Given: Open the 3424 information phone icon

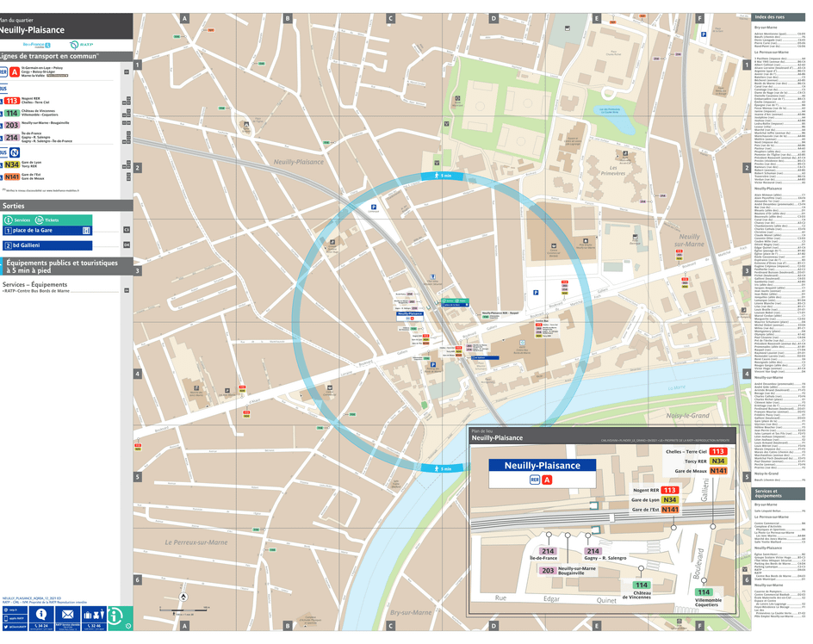Looking at the screenshot, I should (40, 614).
